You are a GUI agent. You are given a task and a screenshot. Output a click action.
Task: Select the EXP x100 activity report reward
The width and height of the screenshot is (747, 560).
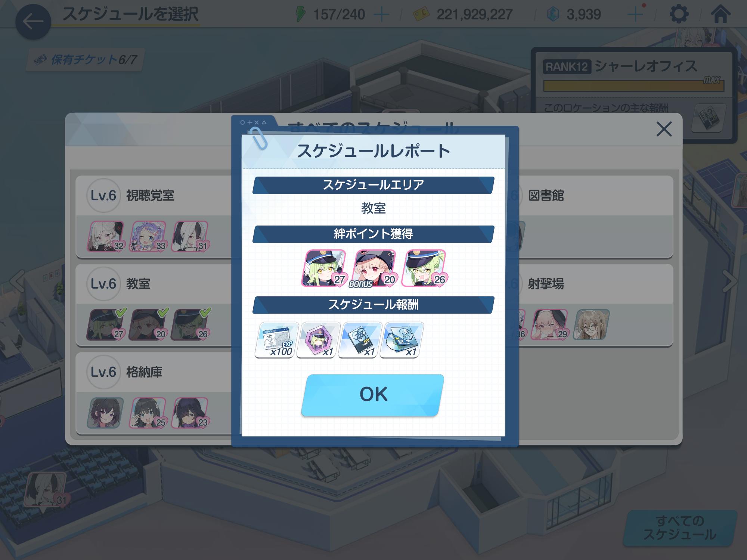tap(277, 340)
